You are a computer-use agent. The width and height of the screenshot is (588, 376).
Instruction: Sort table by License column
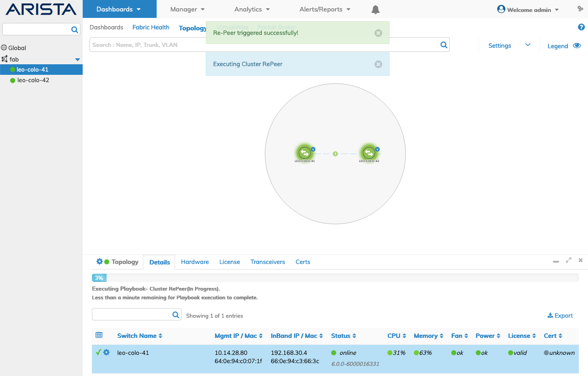tap(522, 336)
